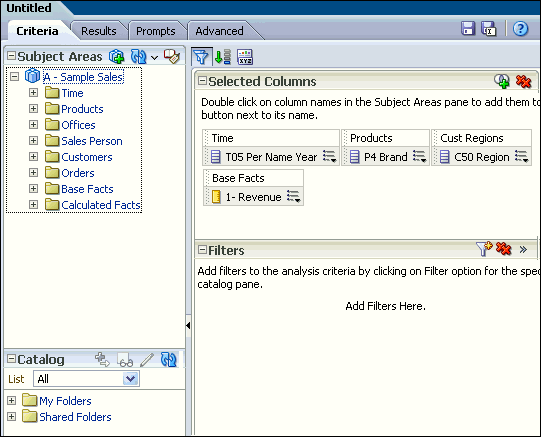Click the Save As icon
The width and height of the screenshot is (541, 437).
[x=489, y=28]
